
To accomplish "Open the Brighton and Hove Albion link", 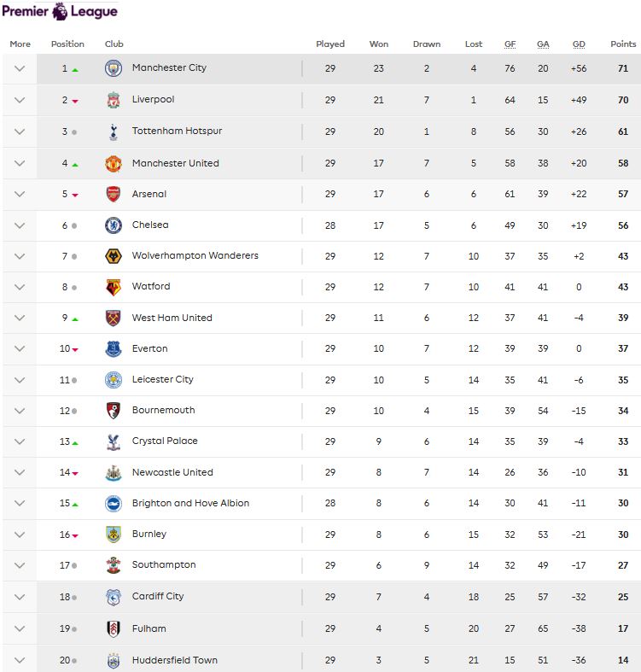I will (190, 503).
